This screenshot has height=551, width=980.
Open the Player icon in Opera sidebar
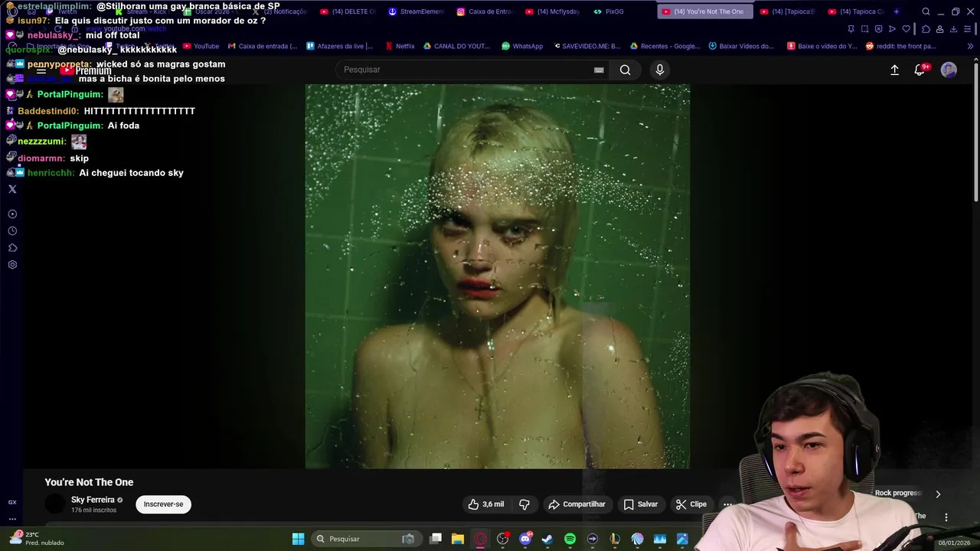(x=12, y=214)
